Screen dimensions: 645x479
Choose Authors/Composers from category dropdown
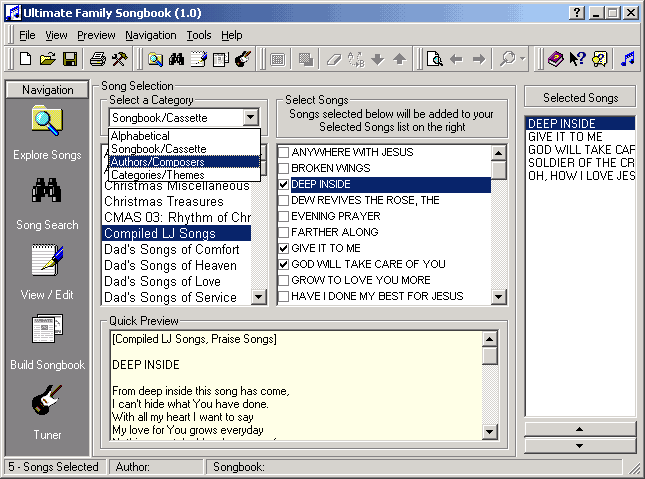click(158, 162)
